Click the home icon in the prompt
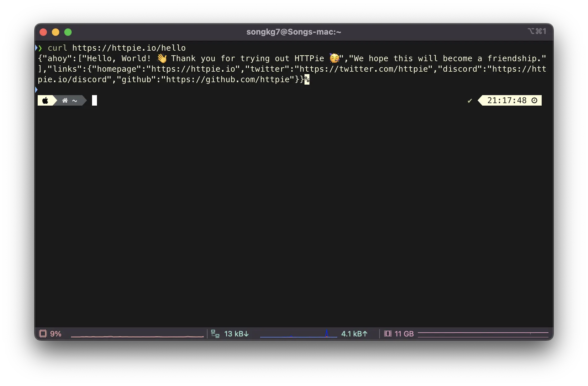 65,100
